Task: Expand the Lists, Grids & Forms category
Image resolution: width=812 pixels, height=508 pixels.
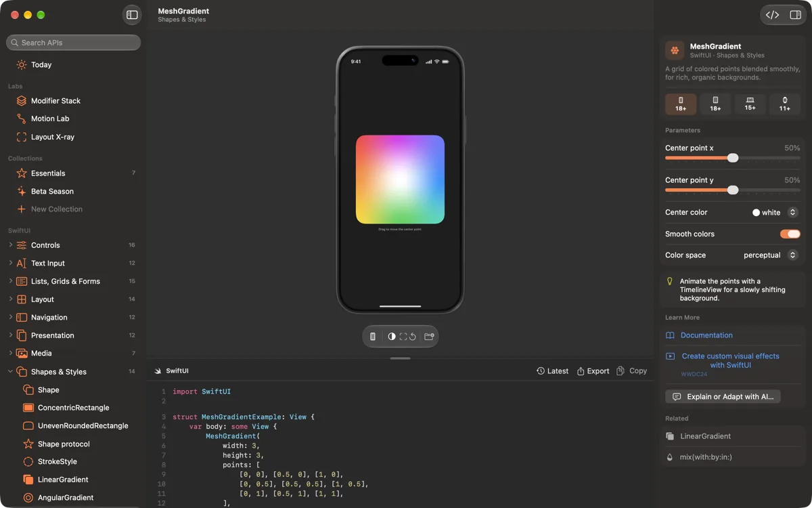Action: 11,281
